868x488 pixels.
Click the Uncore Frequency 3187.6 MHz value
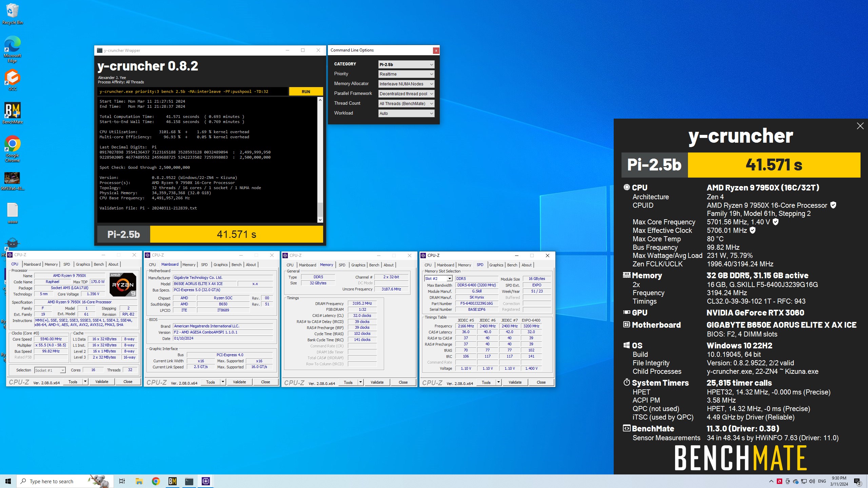(391, 289)
